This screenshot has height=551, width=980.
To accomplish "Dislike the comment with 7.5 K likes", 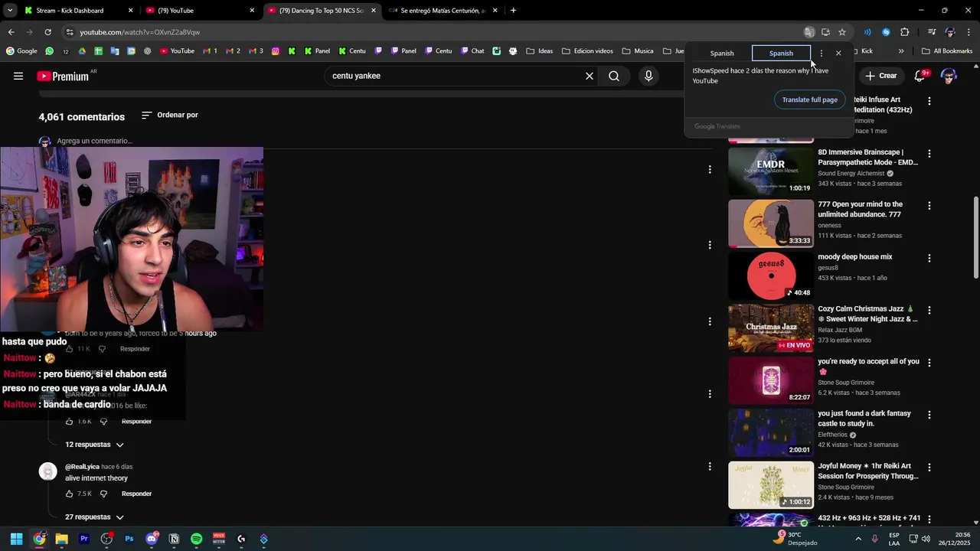I will tap(104, 494).
